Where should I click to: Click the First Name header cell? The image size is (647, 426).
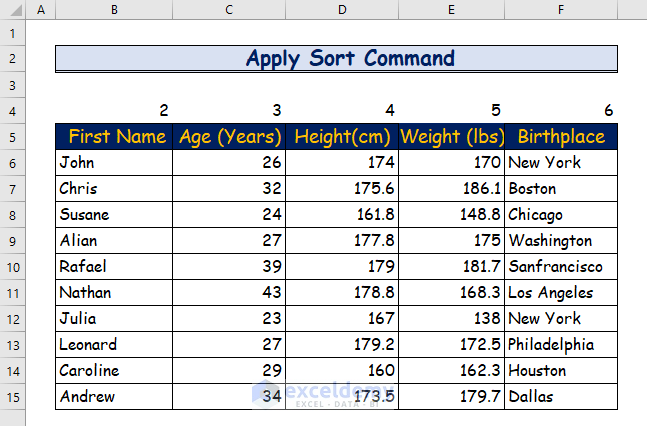click(114, 137)
